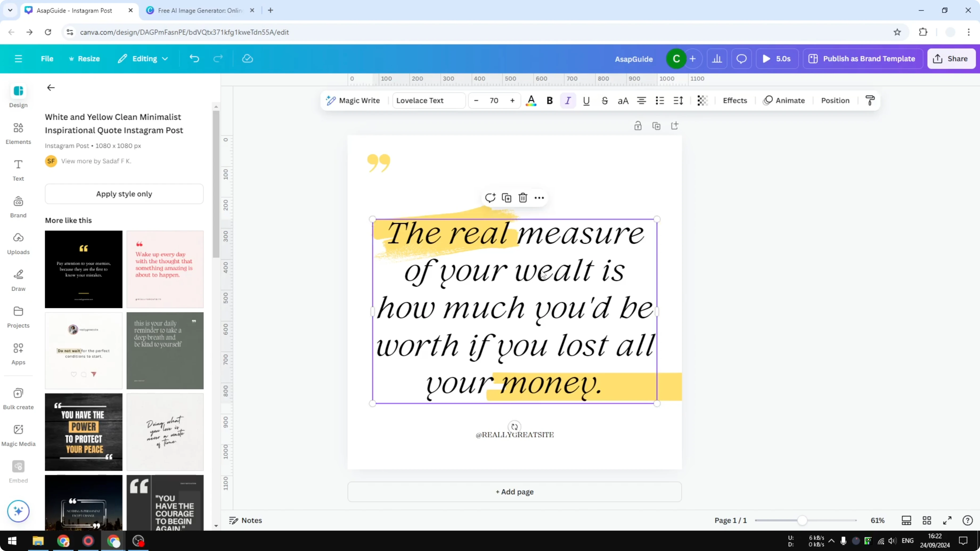
Task: Click Magic Write in the toolbar
Action: pos(353,101)
